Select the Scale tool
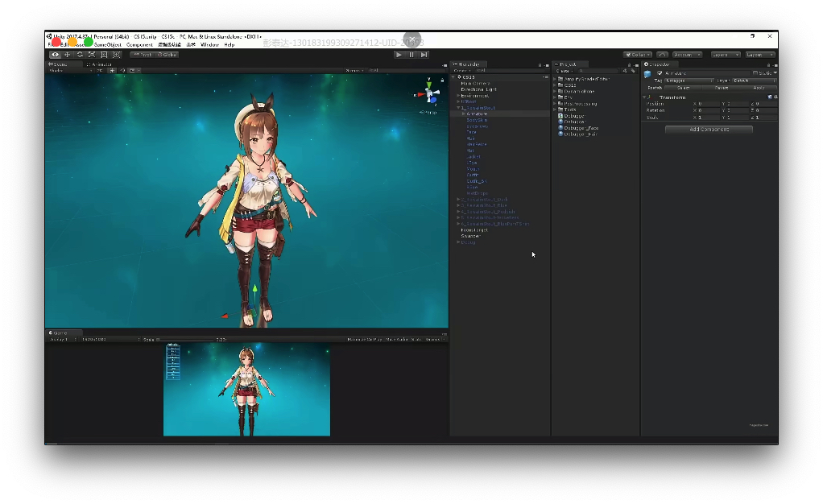The height and width of the screenshot is (504, 823). point(92,55)
